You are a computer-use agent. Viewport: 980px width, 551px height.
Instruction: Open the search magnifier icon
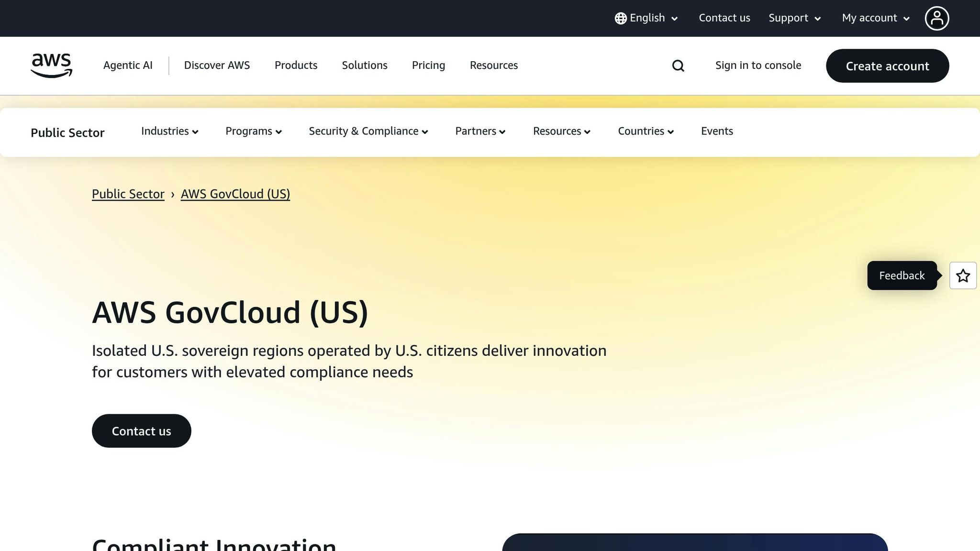(x=678, y=66)
